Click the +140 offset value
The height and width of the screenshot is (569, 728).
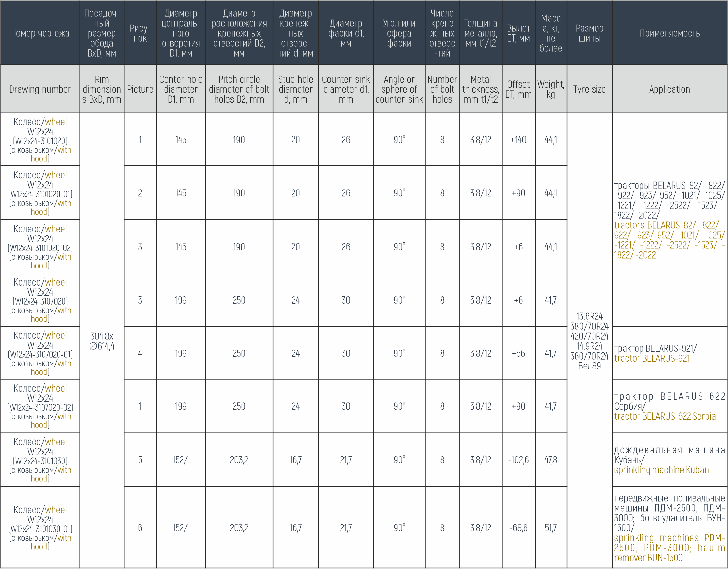(x=518, y=140)
